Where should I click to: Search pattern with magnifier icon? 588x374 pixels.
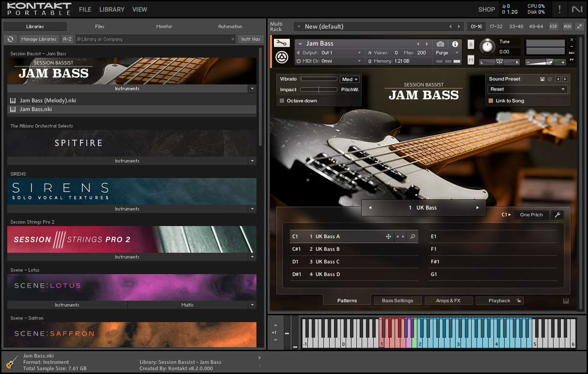click(413, 237)
